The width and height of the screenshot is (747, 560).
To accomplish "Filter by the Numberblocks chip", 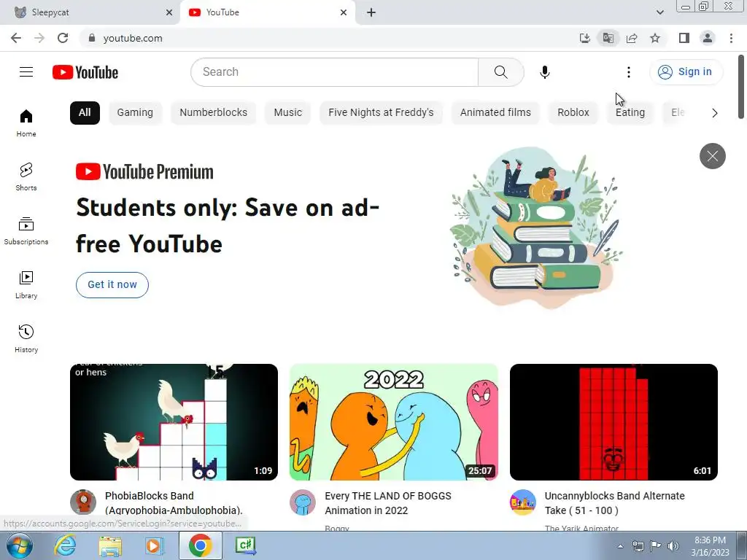I will click(214, 113).
